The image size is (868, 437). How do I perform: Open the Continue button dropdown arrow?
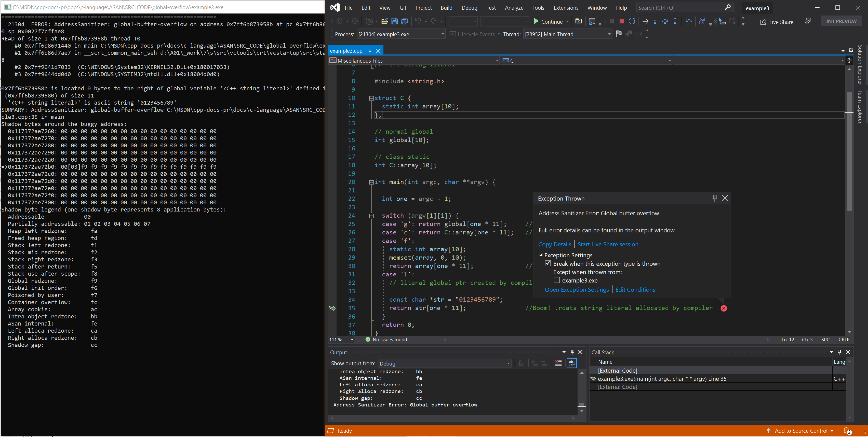[567, 22]
